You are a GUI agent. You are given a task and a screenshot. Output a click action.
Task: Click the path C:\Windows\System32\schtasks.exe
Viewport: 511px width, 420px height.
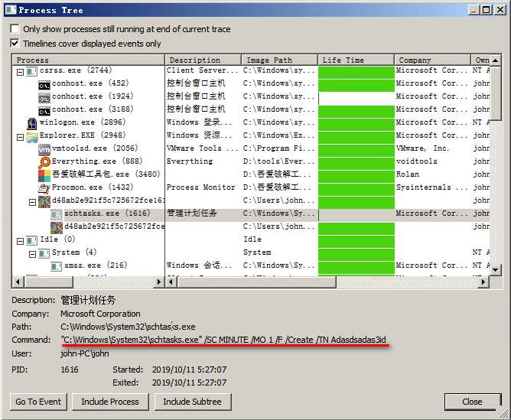pyautogui.click(x=128, y=327)
